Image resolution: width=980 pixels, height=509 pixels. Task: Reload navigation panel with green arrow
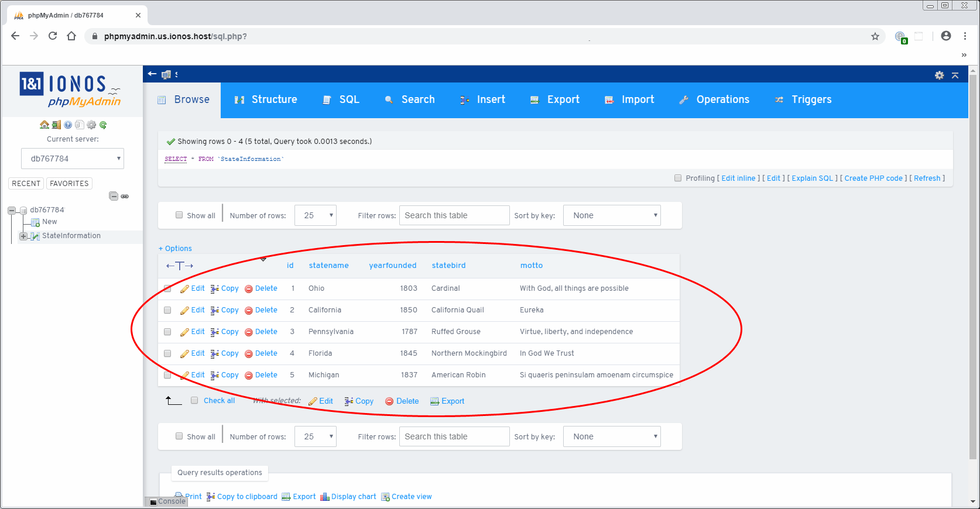point(103,125)
